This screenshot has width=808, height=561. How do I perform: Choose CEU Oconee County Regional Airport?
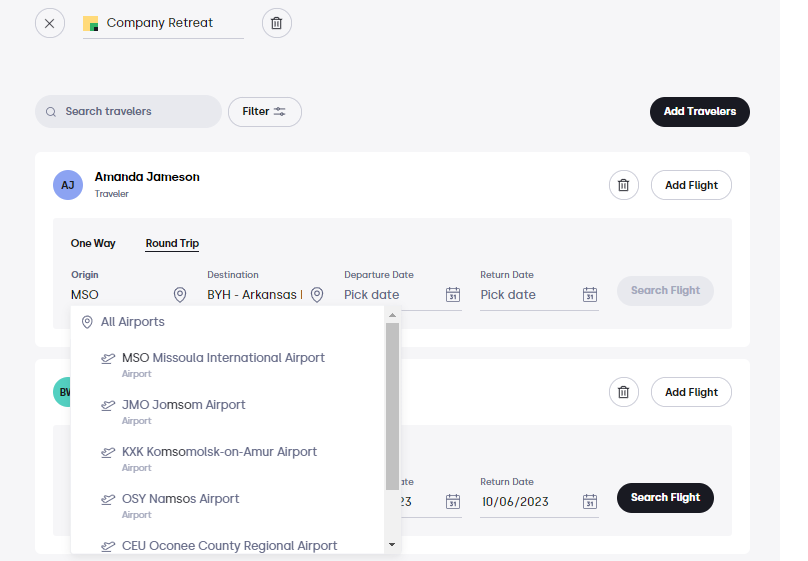(227, 546)
